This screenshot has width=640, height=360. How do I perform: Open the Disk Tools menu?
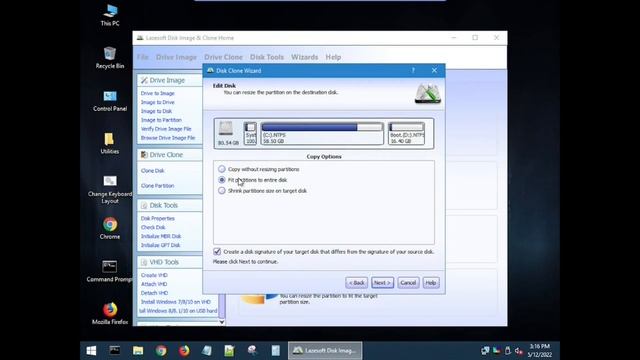pyautogui.click(x=267, y=57)
